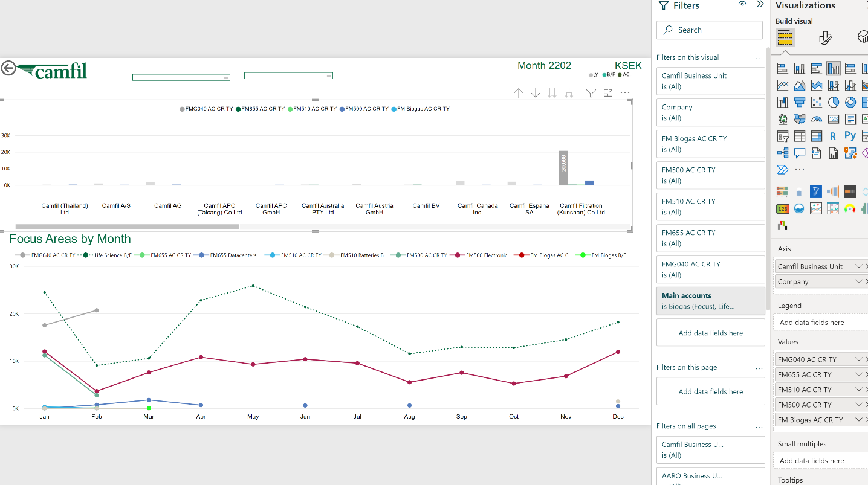Image resolution: width=868 pixels, height=485 pixels.
Task: Click the Main accounts filter card
Action: 711,301
